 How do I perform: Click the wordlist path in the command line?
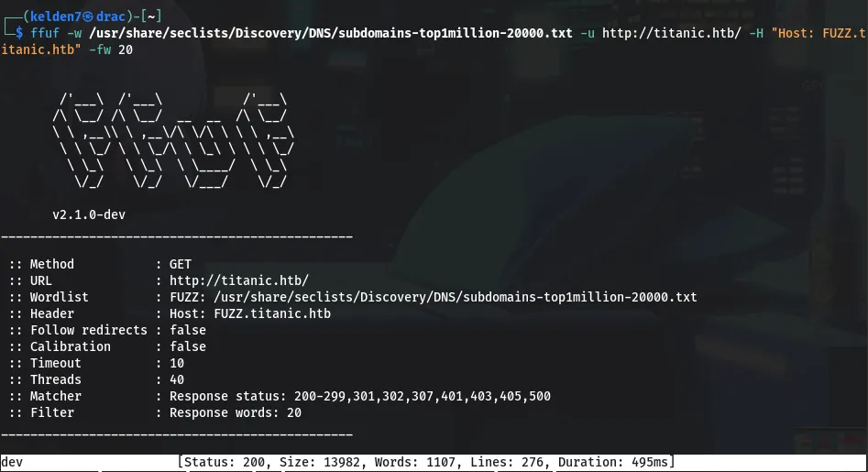(331, 33)
